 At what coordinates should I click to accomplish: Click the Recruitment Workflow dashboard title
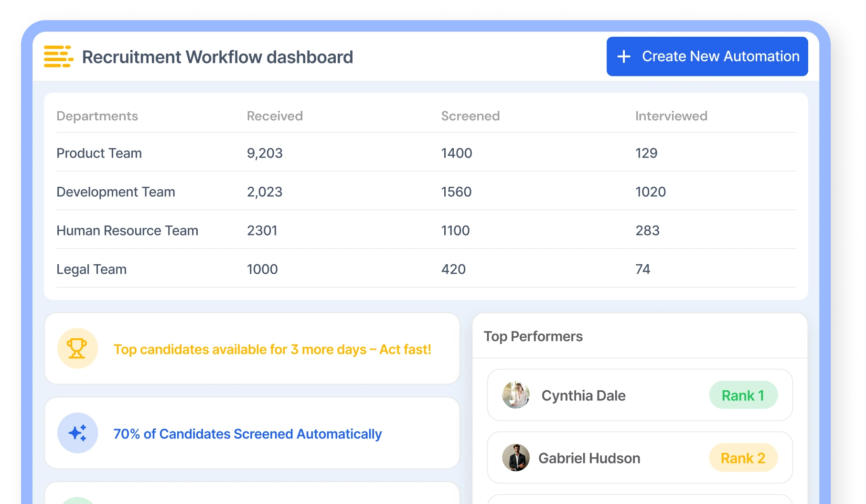point(217,57)
